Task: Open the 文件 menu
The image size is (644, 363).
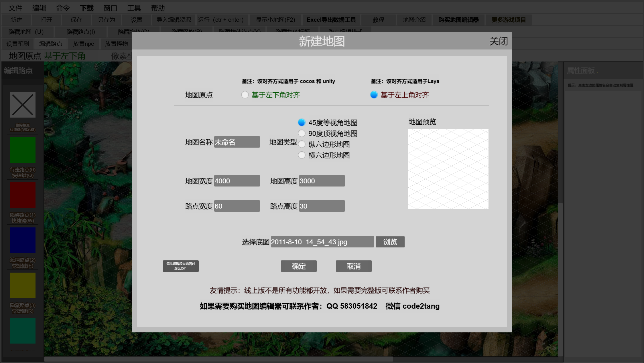Action: 15,8
